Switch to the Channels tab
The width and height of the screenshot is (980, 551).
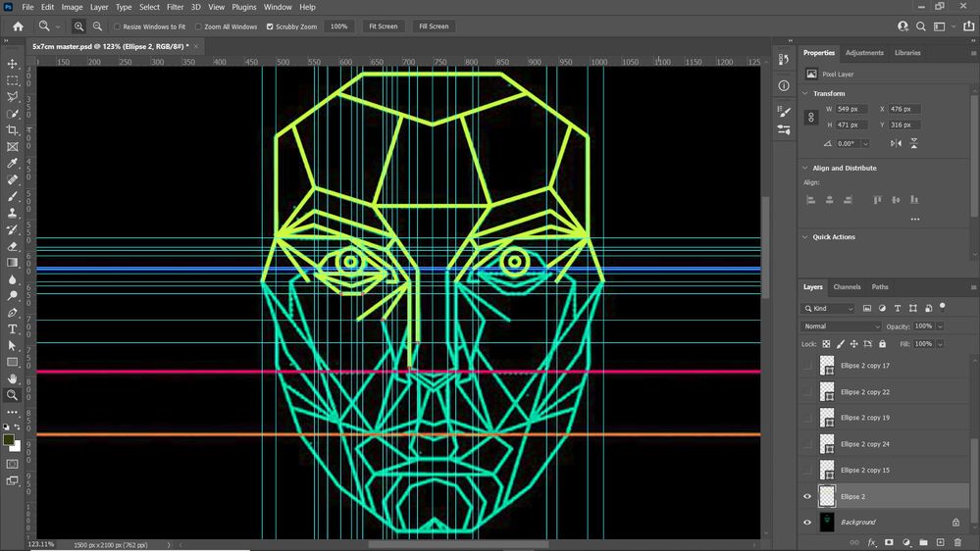(847, 287)
